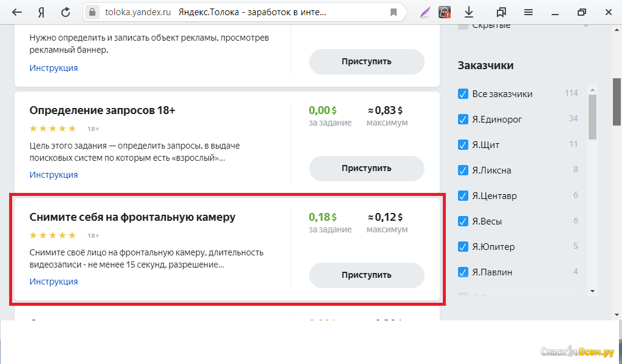Image resolution: width=622 pixels, height=364 pixels.
Task: Toggle the Скрытые checkbox
Action: pos(463,26)
